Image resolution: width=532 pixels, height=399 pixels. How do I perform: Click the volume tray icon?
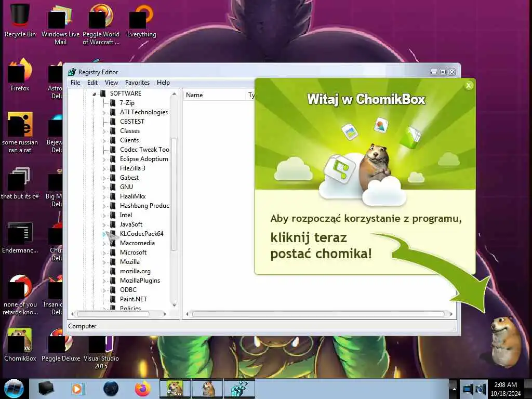(481, 389)
